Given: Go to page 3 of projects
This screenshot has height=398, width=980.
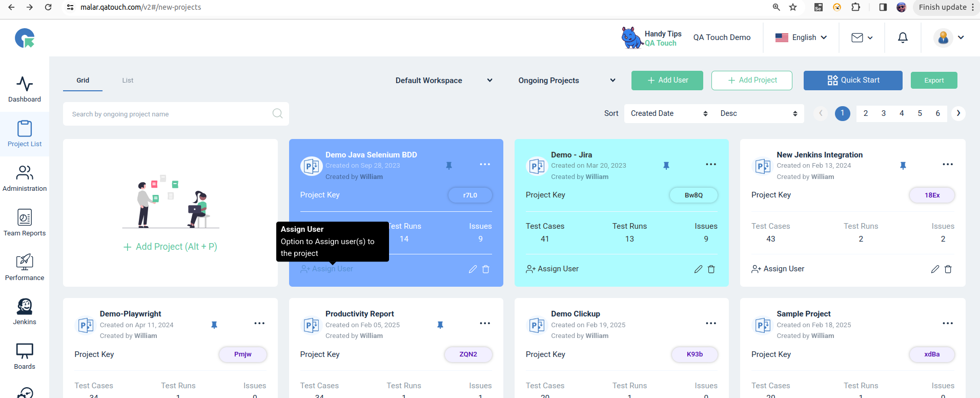Looking at the screenshot, I should click(884, 113).
